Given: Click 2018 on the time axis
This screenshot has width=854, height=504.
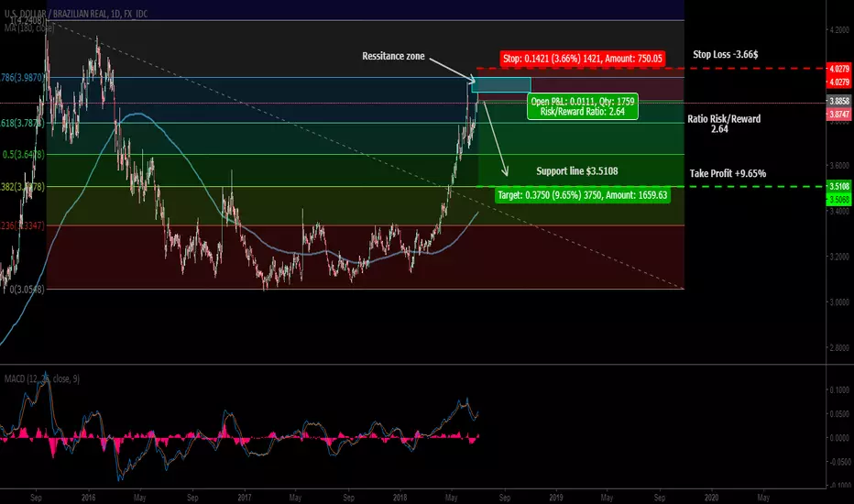Looking at the screenshot, I should (400, 498).
